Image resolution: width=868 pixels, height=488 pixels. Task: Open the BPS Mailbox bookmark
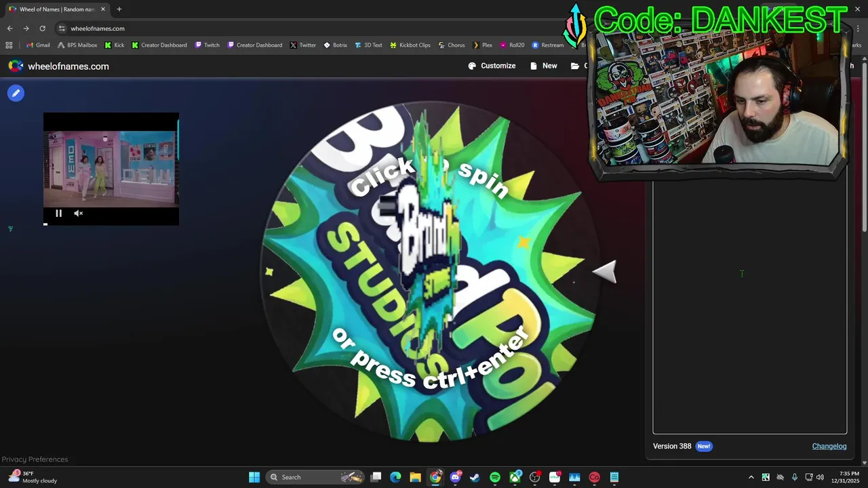(77, 45)
